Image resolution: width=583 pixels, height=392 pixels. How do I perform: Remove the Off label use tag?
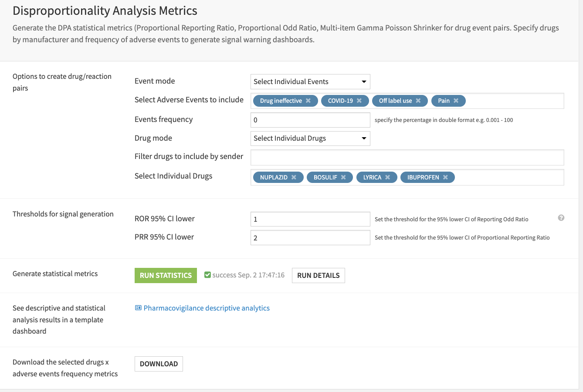(x=419, y=101)
